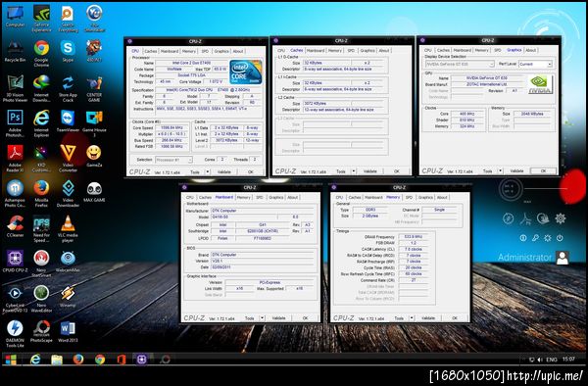Open the Windows Start button
Image resolution: width=588 pixels, height=386 pixels.
point(11,360)
